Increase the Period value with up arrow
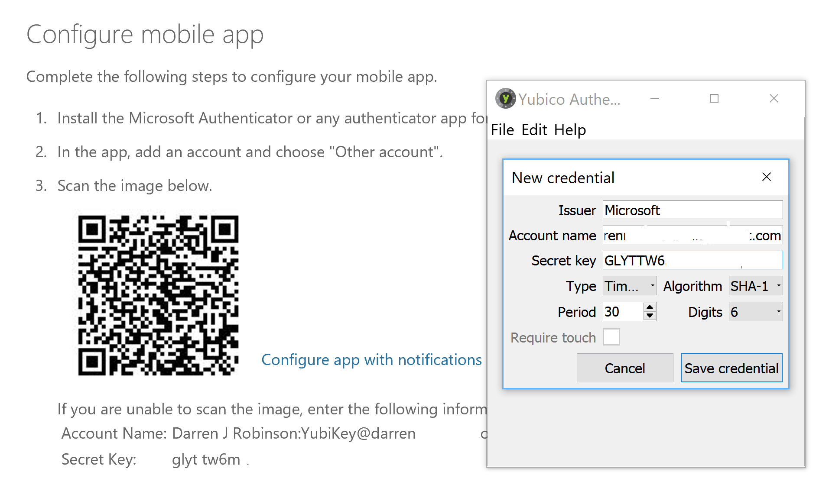This screenshot has height=504, width=829. coord(650,307)
